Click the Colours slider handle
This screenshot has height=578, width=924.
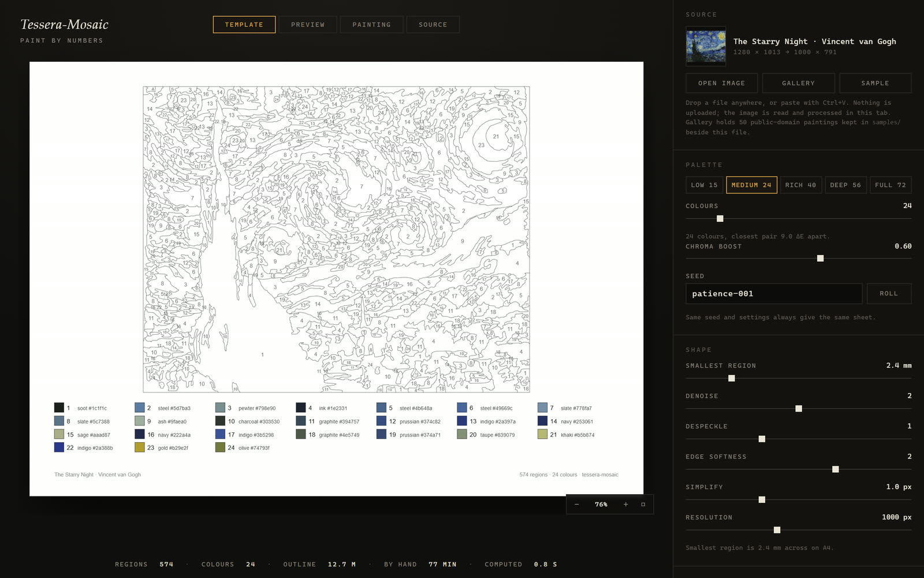pos(720,218)
